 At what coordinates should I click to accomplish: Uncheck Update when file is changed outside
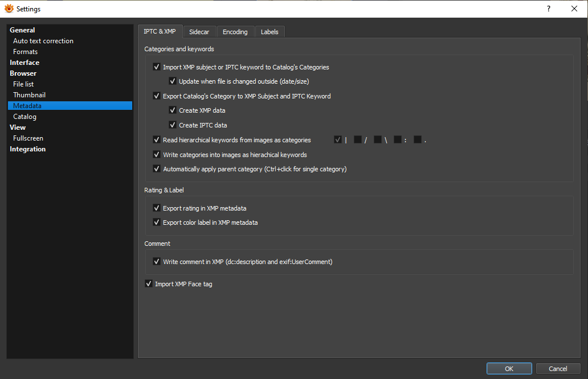[x=173, y=81]
